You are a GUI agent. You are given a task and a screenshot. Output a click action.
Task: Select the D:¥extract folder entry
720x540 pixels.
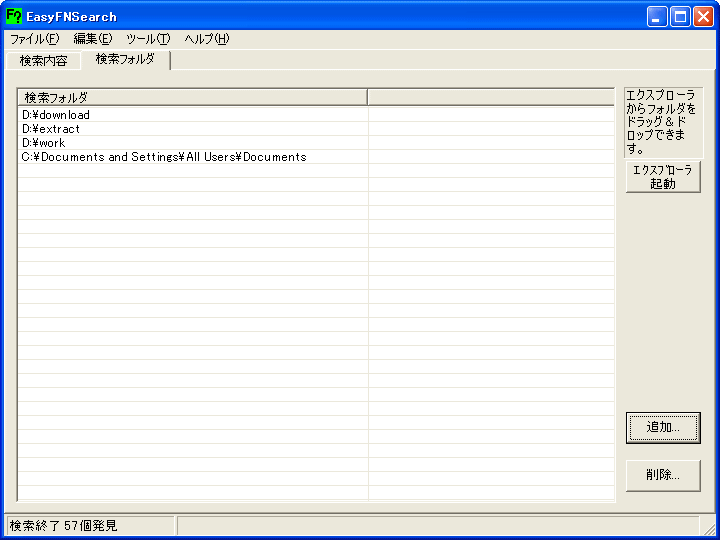click(51, 129)
